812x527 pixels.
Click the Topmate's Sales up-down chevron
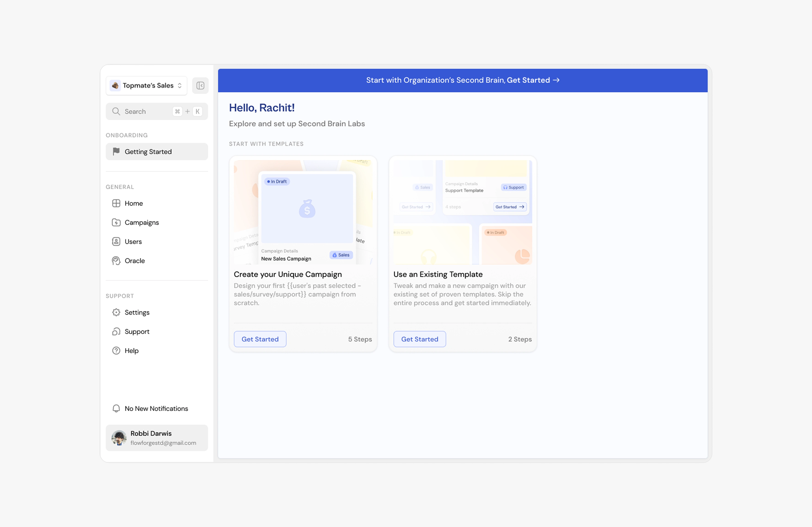[180, 85]
